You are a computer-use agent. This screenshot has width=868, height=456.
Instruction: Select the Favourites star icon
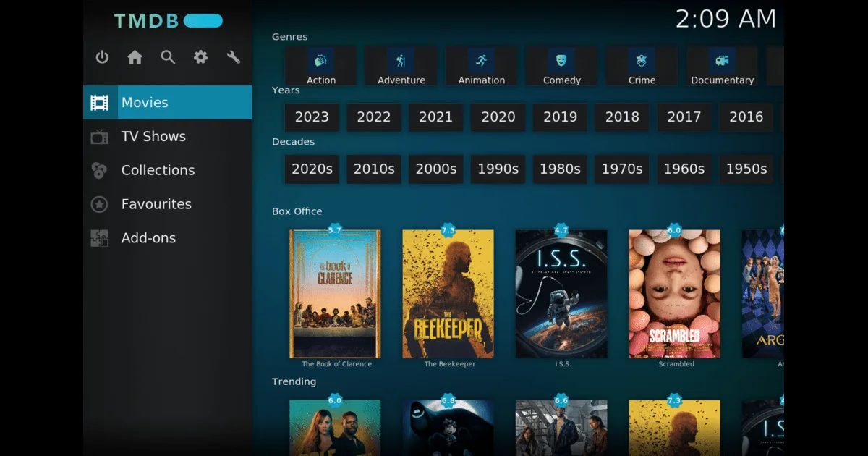pos(99,204)
